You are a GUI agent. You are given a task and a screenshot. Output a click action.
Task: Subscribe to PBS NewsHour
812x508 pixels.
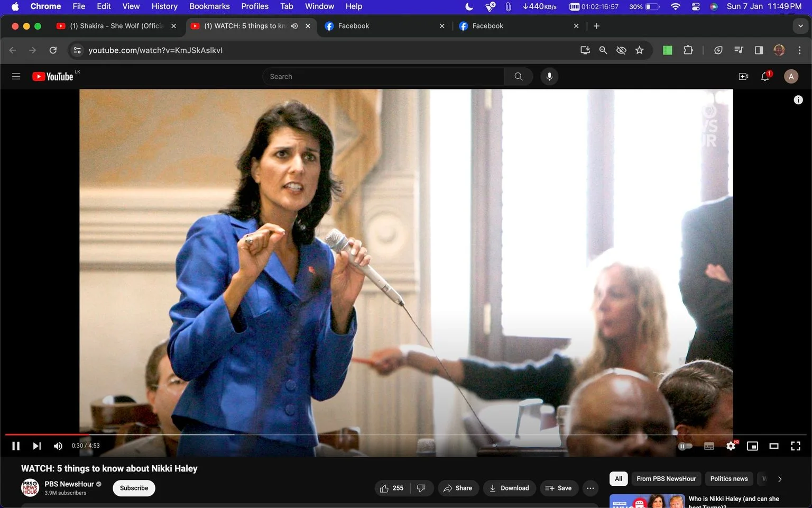134,488
